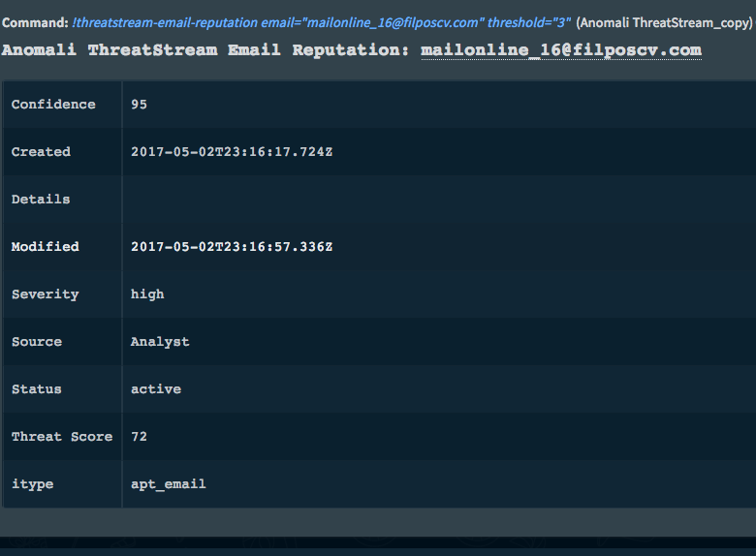
Task: Select the Severity row label
Action: [45, 294]
